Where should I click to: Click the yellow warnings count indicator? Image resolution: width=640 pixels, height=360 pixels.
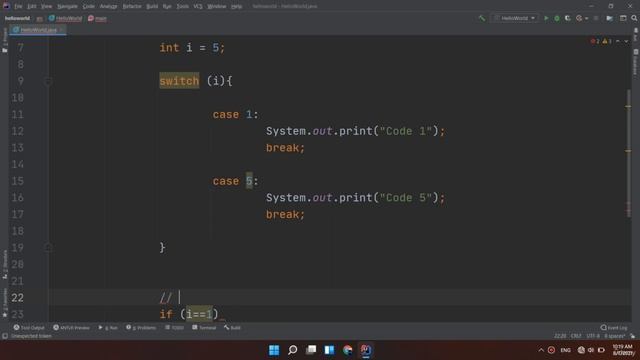pyautogui.click(x=607, y=41)
